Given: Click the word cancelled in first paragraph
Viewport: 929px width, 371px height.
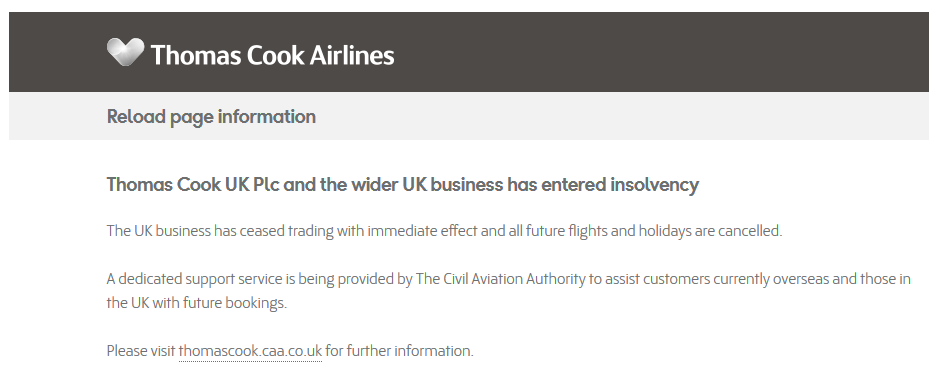Looking at the screenshot, I should click(x=750, y=231).
